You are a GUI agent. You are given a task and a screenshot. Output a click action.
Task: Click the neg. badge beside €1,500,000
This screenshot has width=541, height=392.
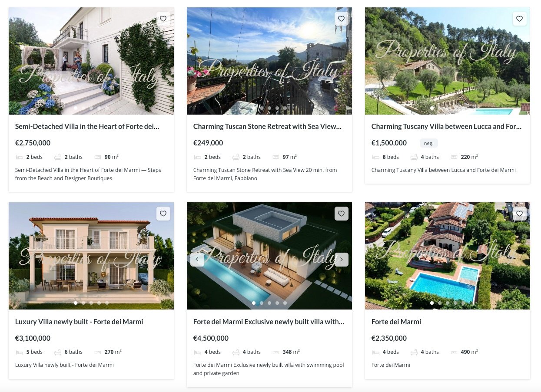429,143
